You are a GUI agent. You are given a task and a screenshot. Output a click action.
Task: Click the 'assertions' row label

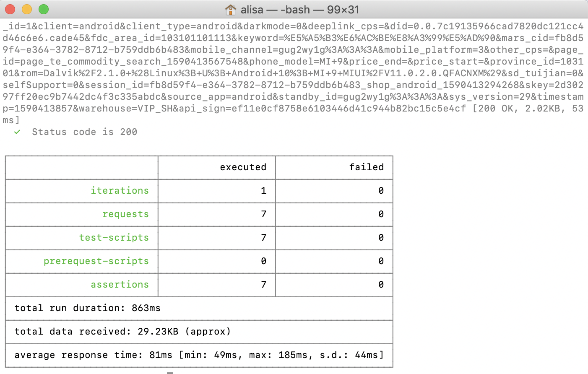point(120,285)
